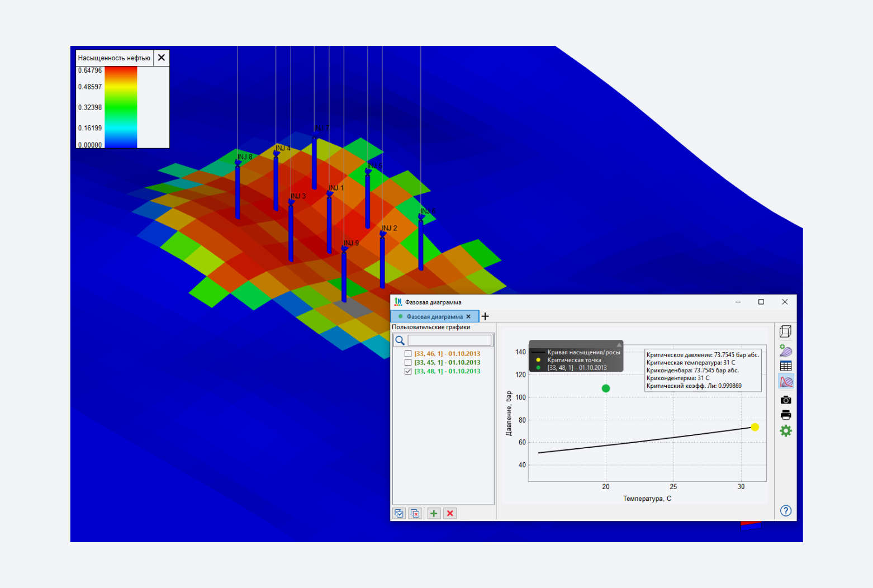
Task: Uncheck the [33, 48, 1] - 01.10.2013 checkbox
Action: point(408,371)
